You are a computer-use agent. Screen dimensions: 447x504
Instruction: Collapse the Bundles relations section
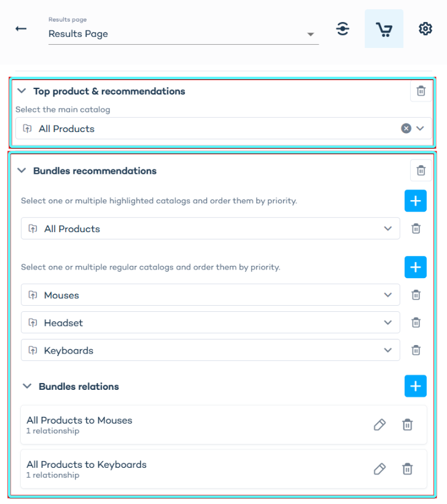[x=27, y=386]
